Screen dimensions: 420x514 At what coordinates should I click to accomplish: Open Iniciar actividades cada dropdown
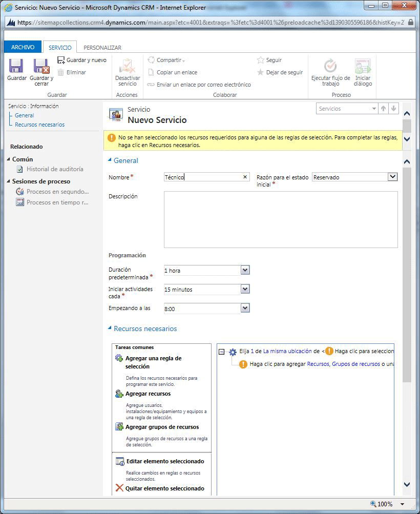pos(245,289)
